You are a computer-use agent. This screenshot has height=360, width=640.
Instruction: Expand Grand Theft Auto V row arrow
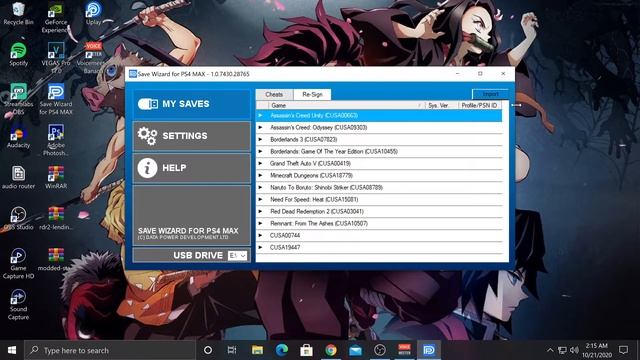click(x=260, y=164)
